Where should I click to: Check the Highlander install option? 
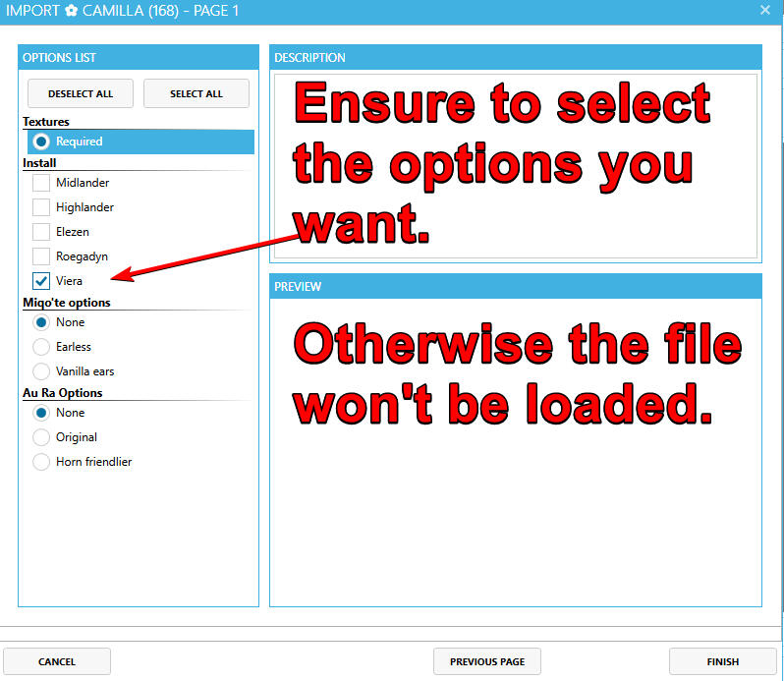[x=41, y=207]
